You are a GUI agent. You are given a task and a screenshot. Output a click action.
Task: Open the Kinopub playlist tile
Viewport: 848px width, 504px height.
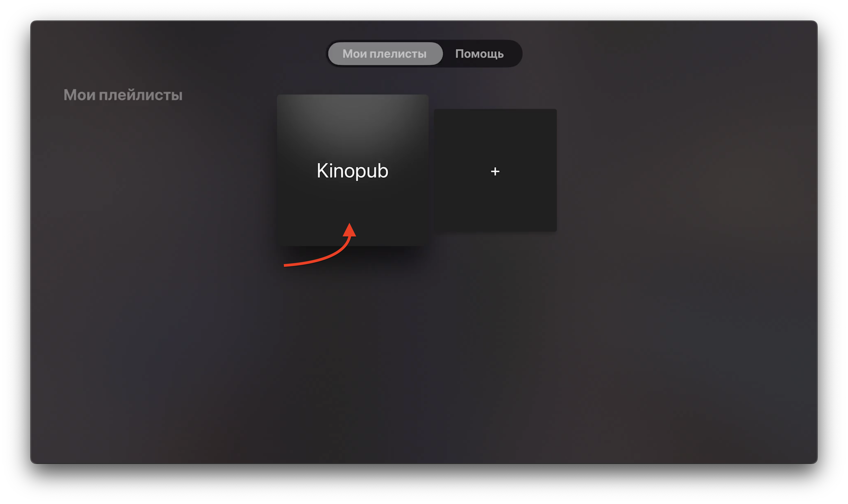(352, 170)
